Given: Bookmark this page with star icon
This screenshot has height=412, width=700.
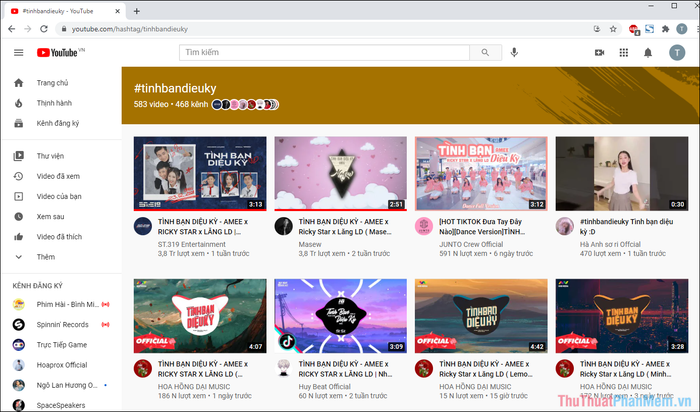Looking at the screenshot, I should [x=613, y=29].
